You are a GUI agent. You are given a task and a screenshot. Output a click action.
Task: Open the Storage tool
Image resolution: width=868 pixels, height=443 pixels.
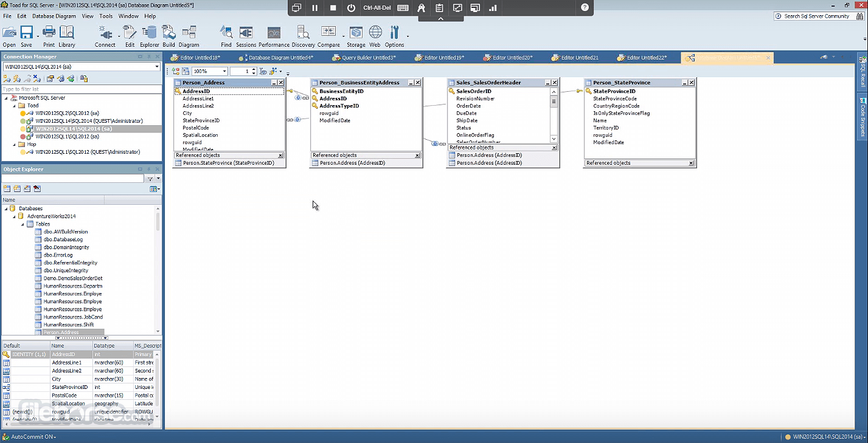click(356, 36)
